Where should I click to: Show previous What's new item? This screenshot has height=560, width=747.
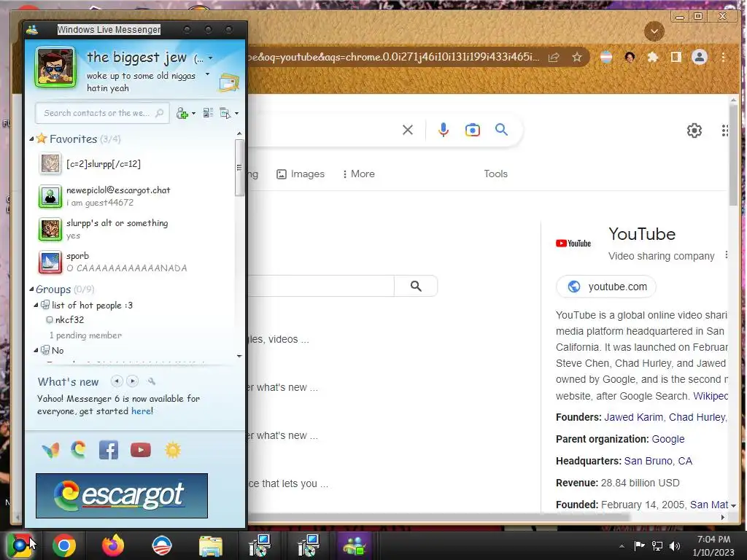117,381
